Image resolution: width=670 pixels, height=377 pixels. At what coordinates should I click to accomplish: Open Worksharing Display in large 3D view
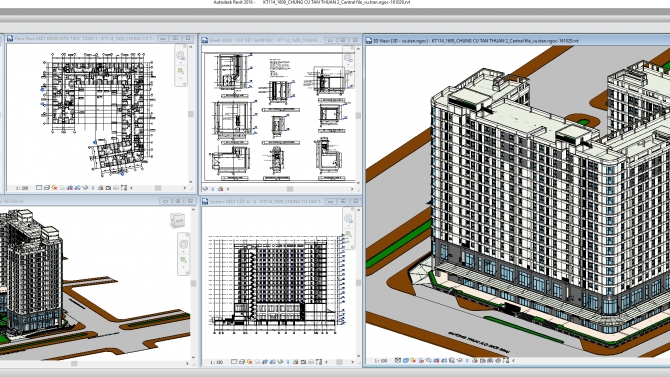click(x=475, y=361)
